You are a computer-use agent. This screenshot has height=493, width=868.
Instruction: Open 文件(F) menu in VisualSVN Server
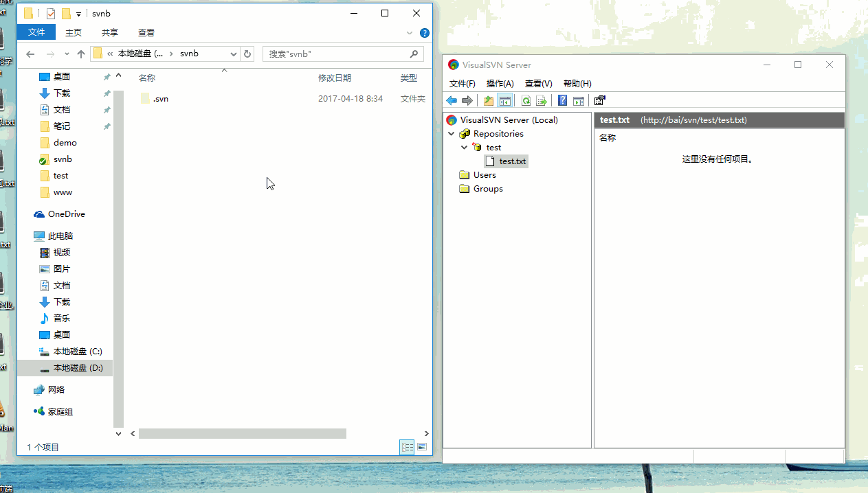[x=463, y=84]
